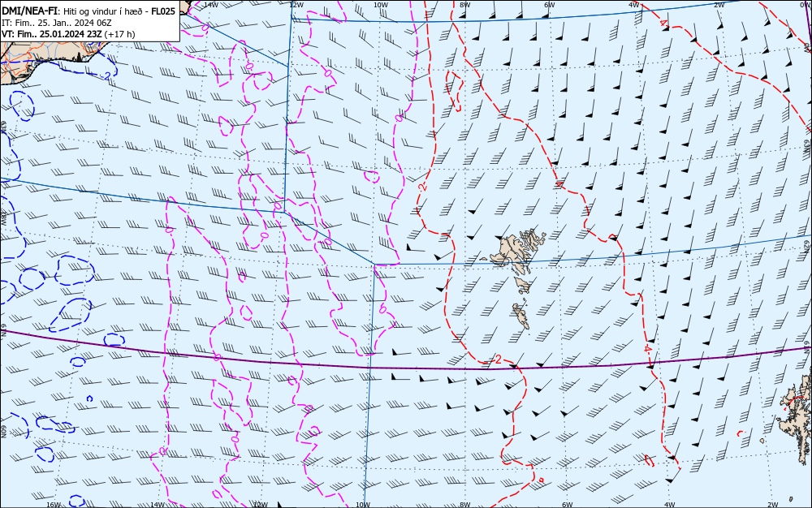Screen dimensions: 812x508
Task: Click the 8W label on bottom edge
Action: 465,505
